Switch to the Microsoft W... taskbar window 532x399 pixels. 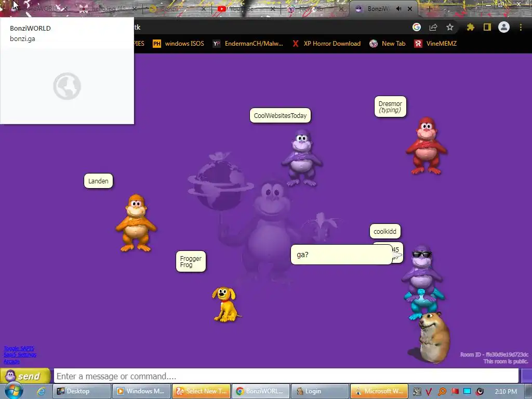point(380,391)
